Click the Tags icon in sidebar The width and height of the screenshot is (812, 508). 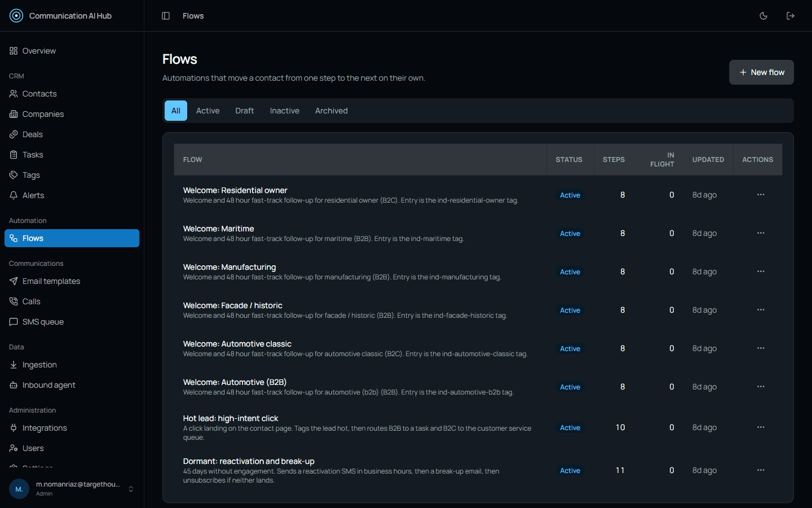pyautogui.click(x=14, y=175)
